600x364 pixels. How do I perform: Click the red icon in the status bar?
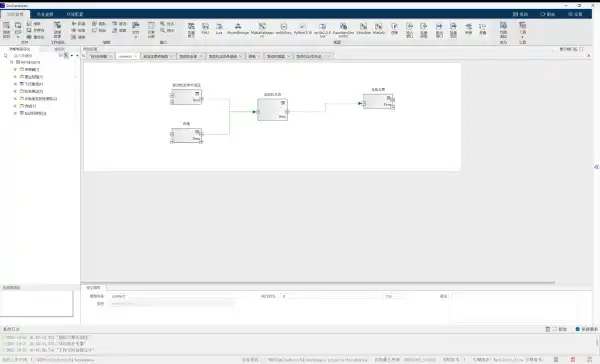point(573,359)
